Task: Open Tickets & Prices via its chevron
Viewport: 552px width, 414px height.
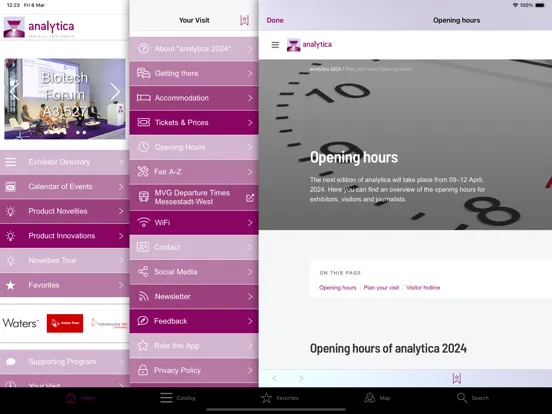Action: click(250, 123)
